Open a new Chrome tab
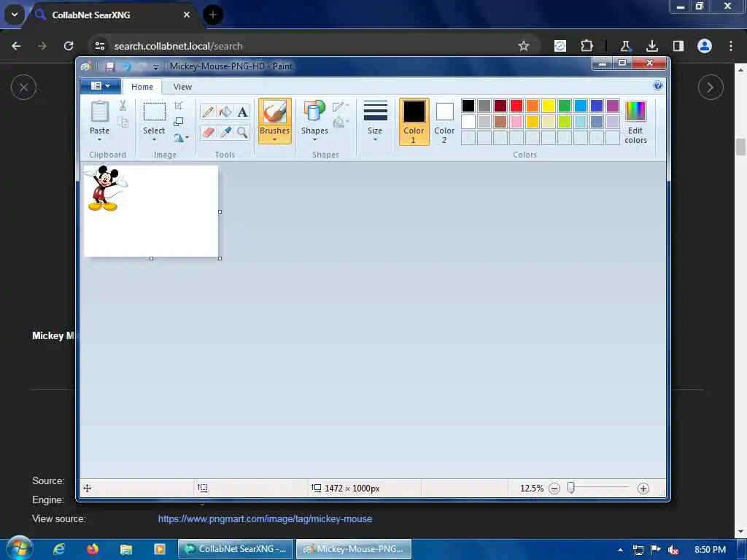Screen dimensions: 747x560 point(213,15)
